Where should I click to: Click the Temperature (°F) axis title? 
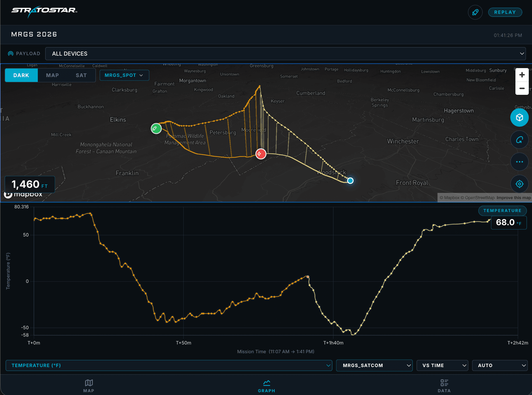(8, 271)
